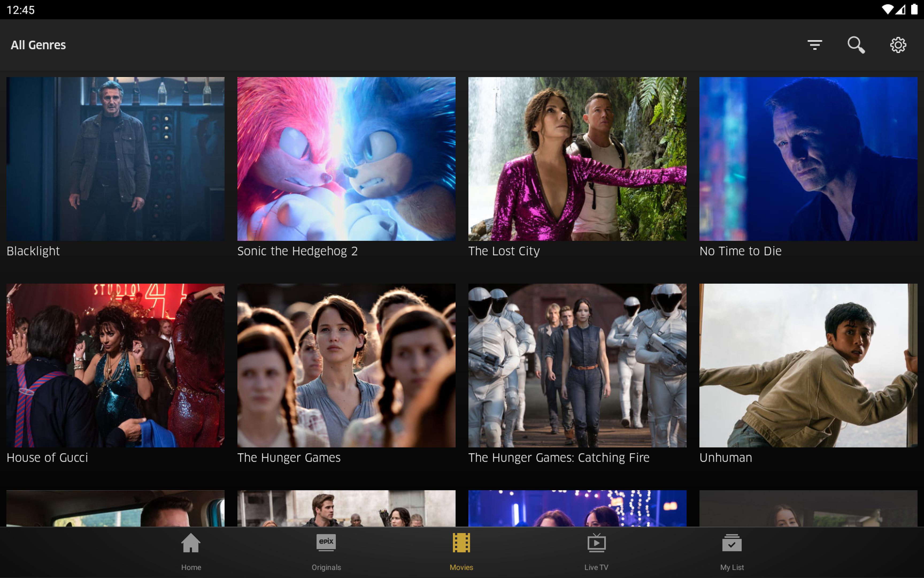924x578 pixels.
Task: Switch to the My List tab label
Action: pos(732,567)
